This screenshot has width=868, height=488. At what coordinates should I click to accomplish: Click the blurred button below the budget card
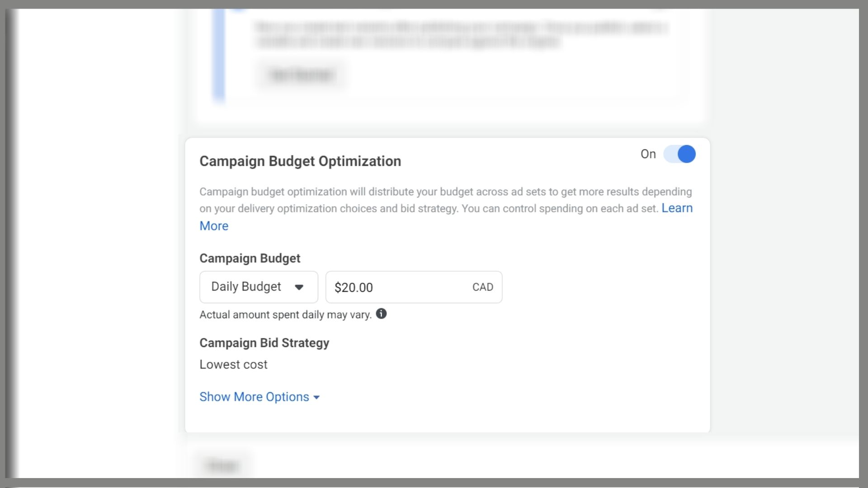click(x=222, y=465)
